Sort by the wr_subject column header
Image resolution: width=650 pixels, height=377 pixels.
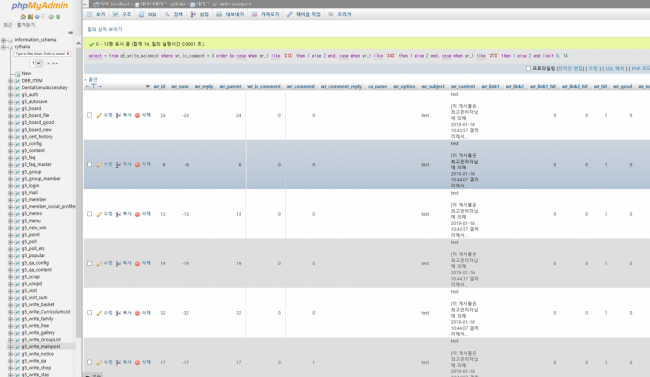pos(433,86)
